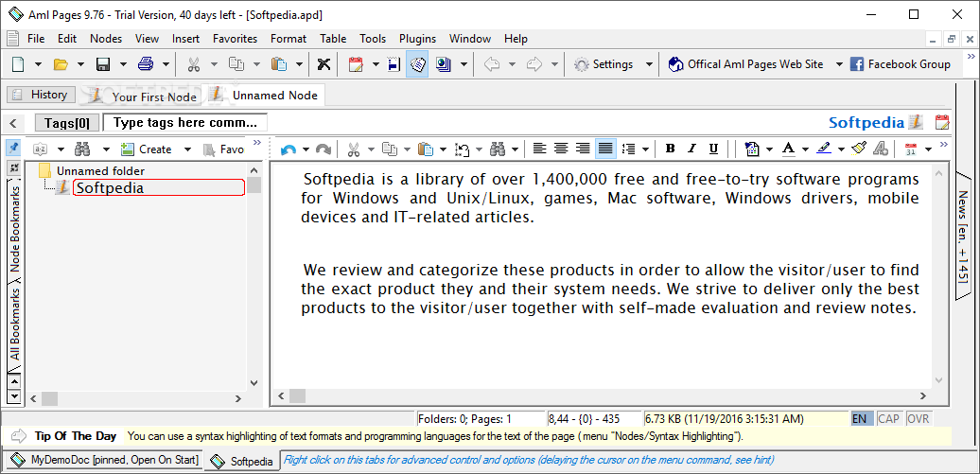
Task: Click the tags input field
Action: click(x=185, y=123)
